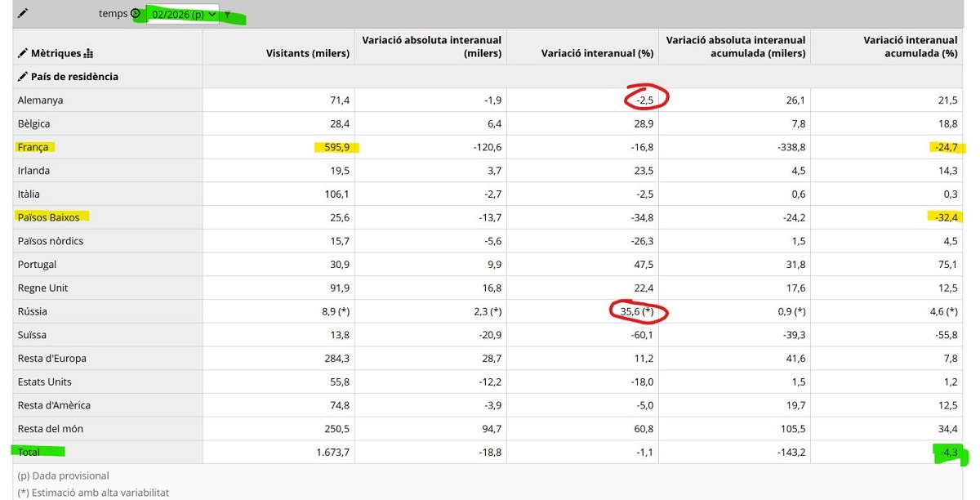The image size is (980, 500).
Task: Click the Països Baixos row label
Action: pos(51,217)
